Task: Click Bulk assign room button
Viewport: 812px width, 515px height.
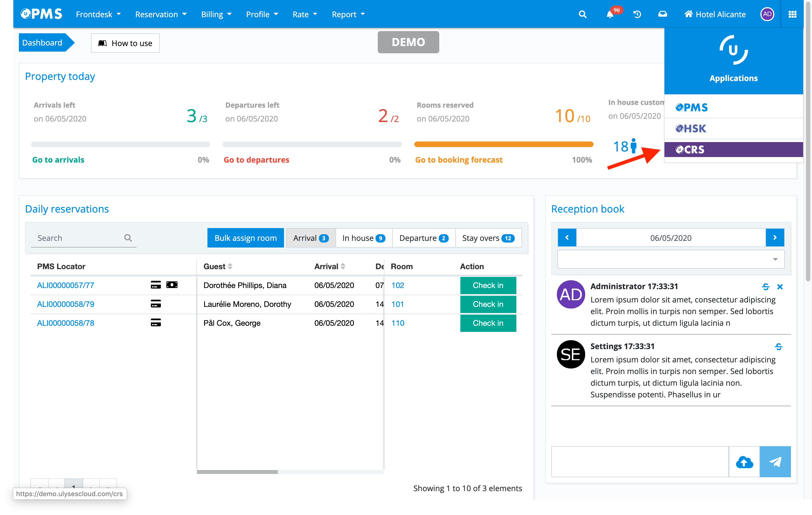Action: 245,238
